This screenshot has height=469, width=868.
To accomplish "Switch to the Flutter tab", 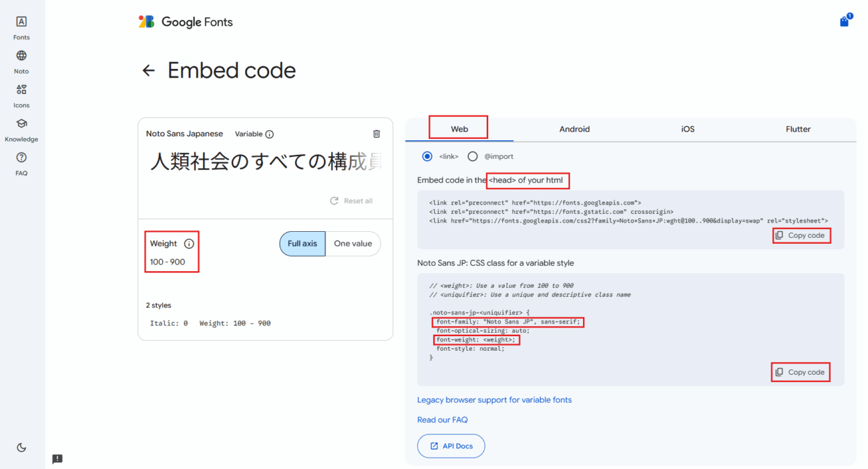I will click(798, 129).
